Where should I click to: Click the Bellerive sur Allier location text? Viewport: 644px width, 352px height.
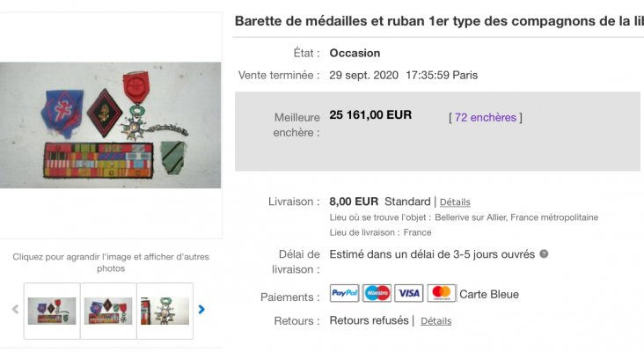(516, 217)
